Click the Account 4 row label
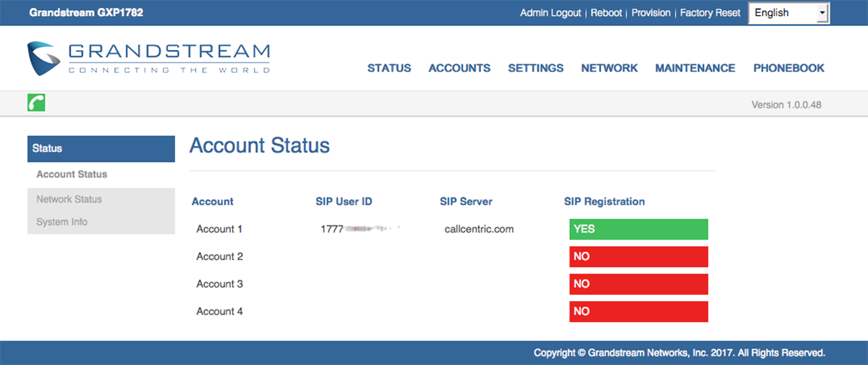The width and height of the screenshot is (868, 365). (220, 311)
